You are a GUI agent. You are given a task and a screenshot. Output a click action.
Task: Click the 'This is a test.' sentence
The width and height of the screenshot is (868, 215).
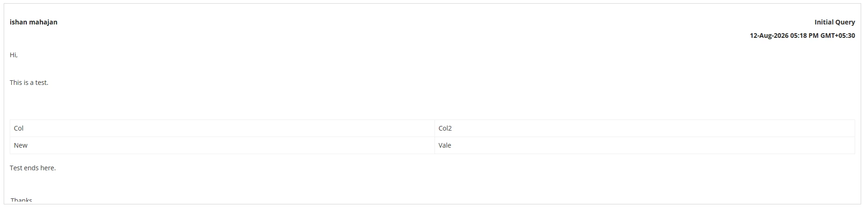[29, 83]
